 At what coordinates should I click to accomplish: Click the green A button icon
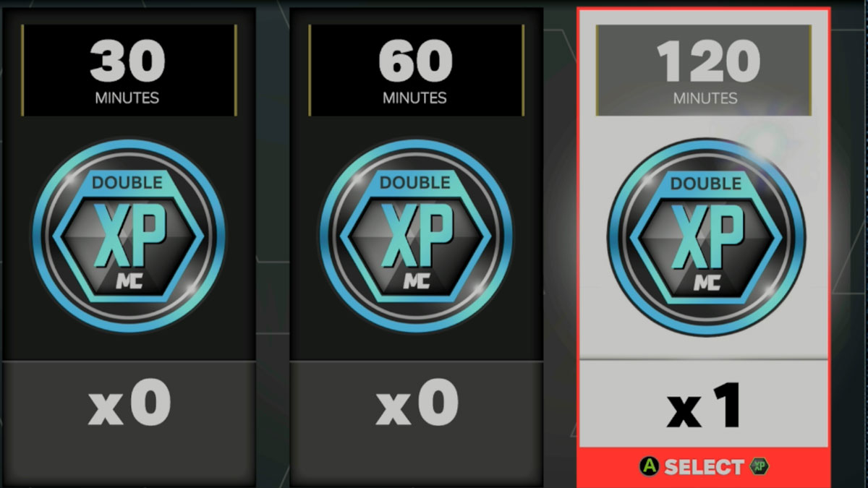(650, 467)
